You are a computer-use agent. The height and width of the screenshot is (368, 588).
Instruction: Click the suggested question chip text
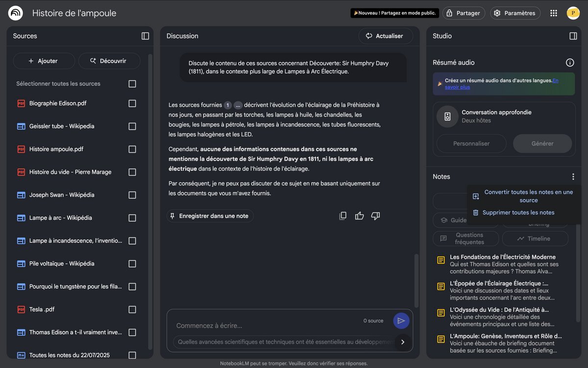[285, 342]
